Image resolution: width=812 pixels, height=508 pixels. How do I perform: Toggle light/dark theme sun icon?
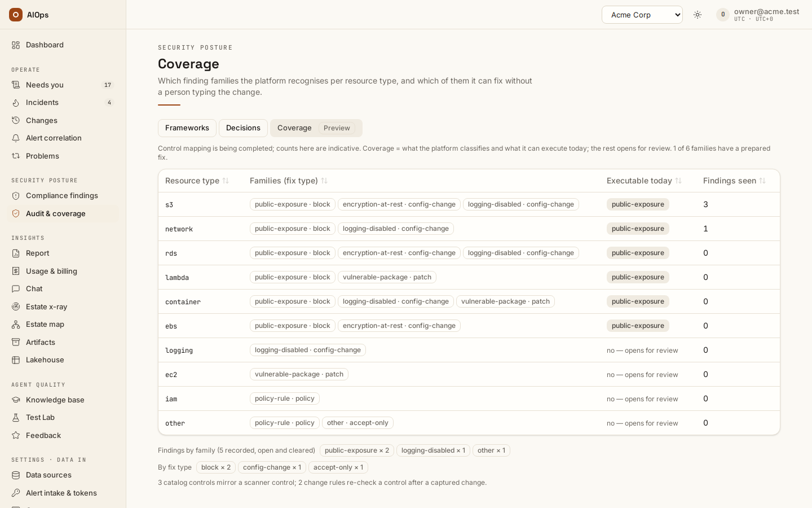[698, 15]
